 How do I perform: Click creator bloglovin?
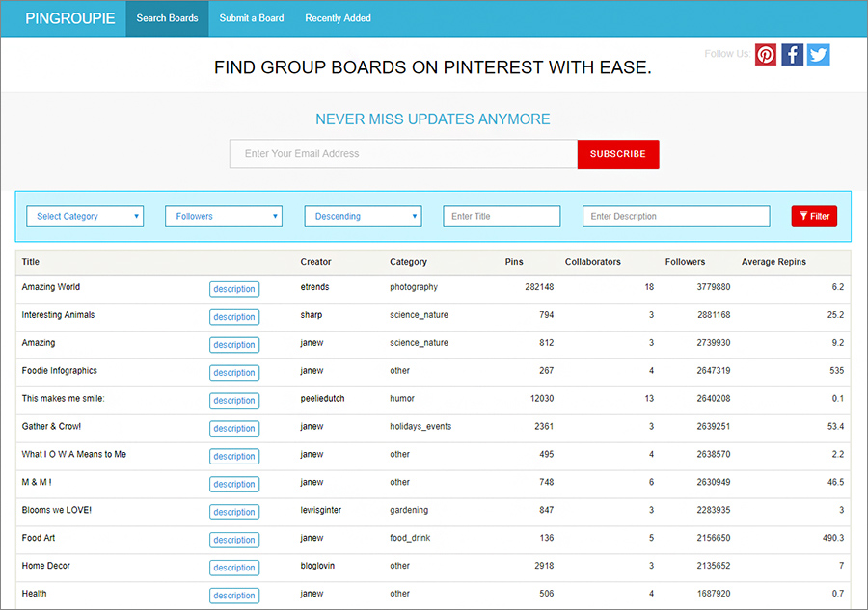(x=317, y=566)
